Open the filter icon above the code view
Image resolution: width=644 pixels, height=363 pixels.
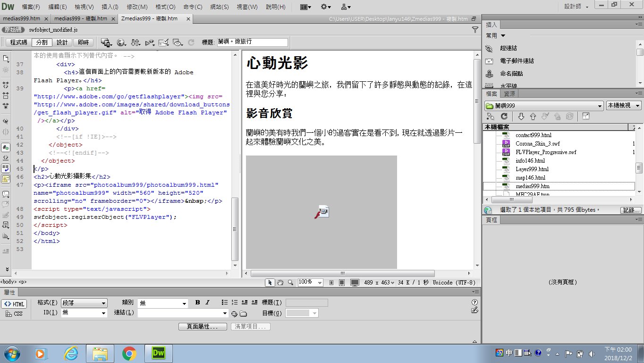(475, 29)
